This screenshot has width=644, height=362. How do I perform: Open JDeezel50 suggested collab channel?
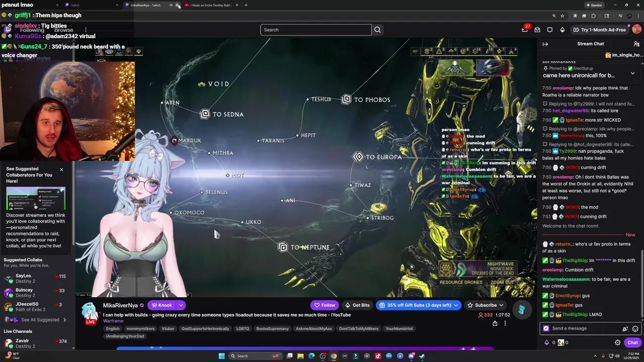click(35, 307)
